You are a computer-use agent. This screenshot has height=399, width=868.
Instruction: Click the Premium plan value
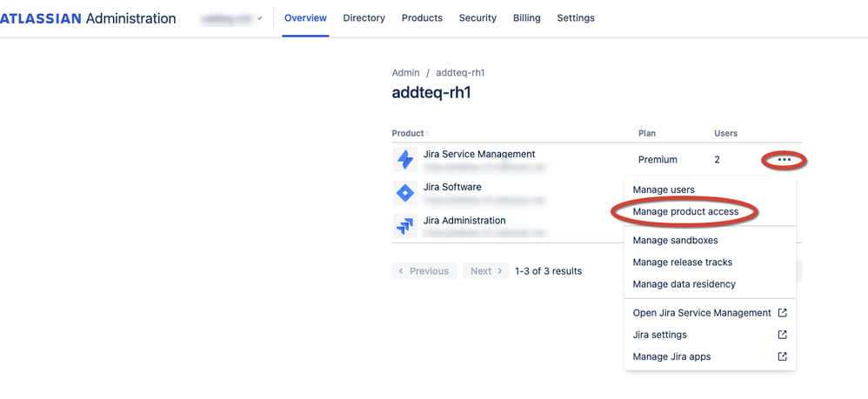658,160
